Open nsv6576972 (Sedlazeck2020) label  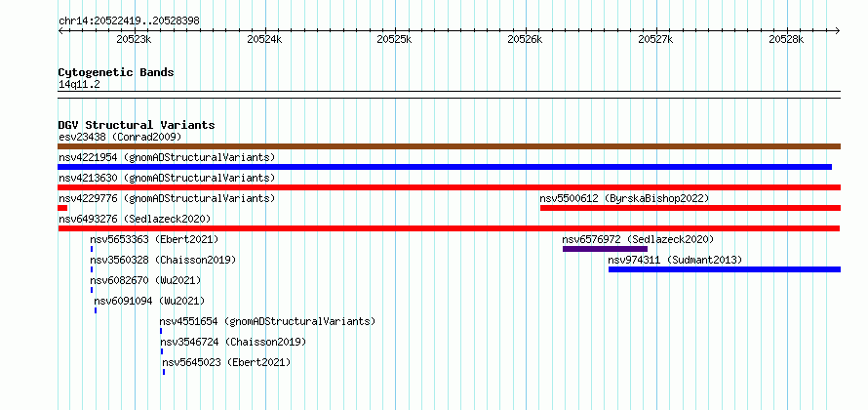pos(638,239)
